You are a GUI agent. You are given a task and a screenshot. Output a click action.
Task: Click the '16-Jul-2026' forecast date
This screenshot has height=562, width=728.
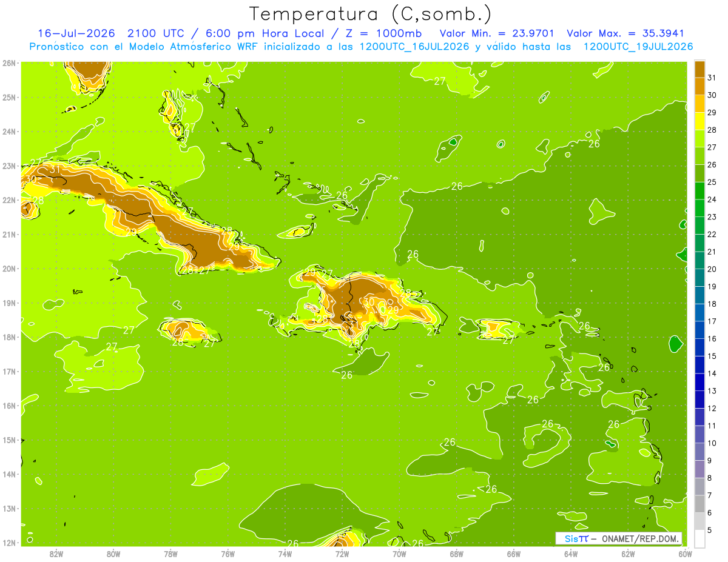coord(76,33)
